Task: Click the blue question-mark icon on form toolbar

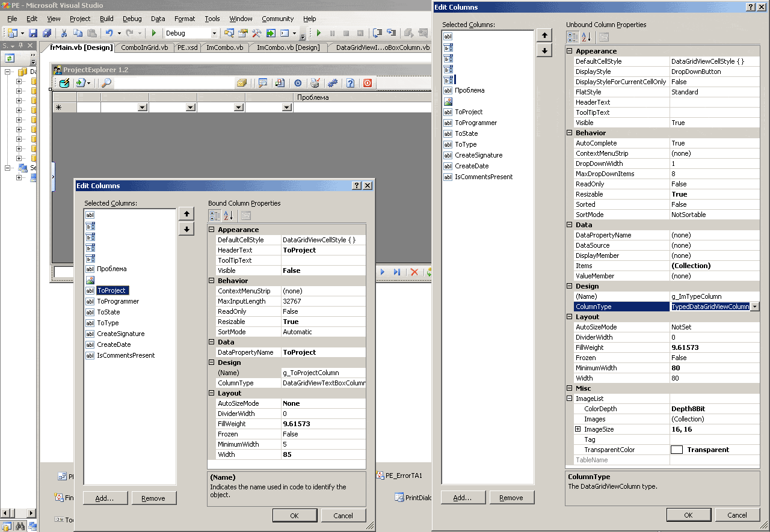Action: [350, 84]
